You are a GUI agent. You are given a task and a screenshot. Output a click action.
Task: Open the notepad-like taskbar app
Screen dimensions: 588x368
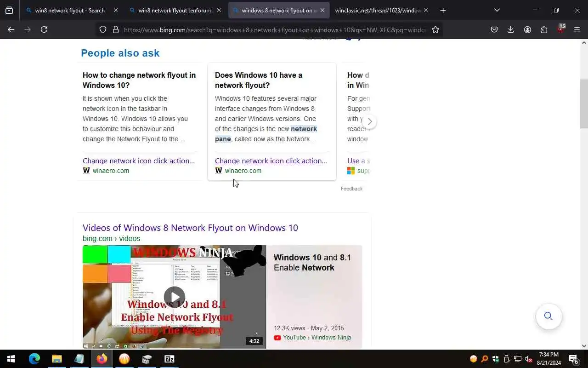(x=79, y=359)
